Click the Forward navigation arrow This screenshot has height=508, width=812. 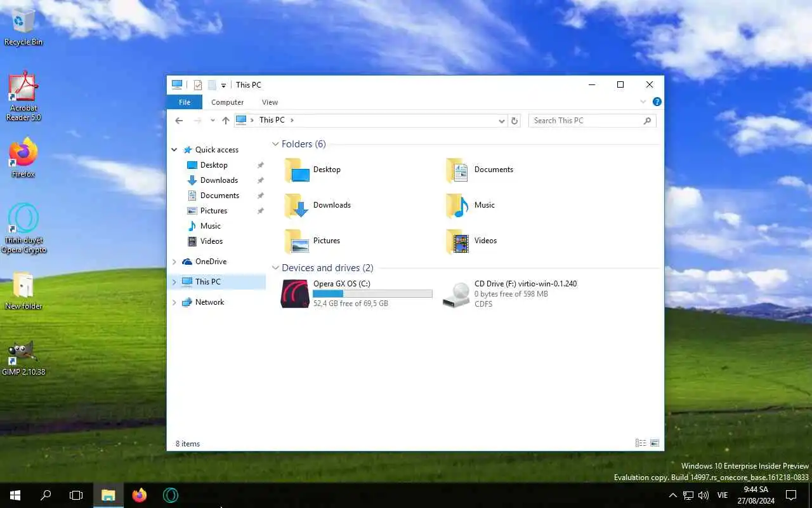(x=197, y=121)
